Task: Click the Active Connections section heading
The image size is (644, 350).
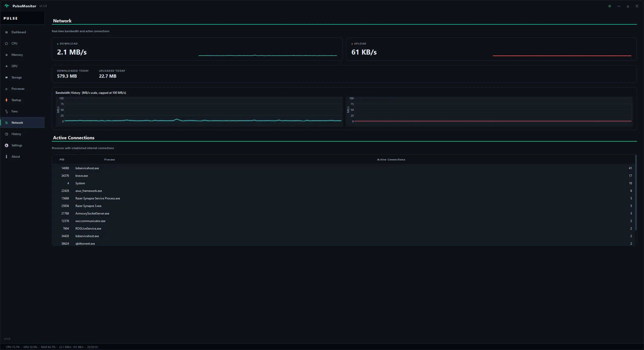Action: [x=74, y=138]
